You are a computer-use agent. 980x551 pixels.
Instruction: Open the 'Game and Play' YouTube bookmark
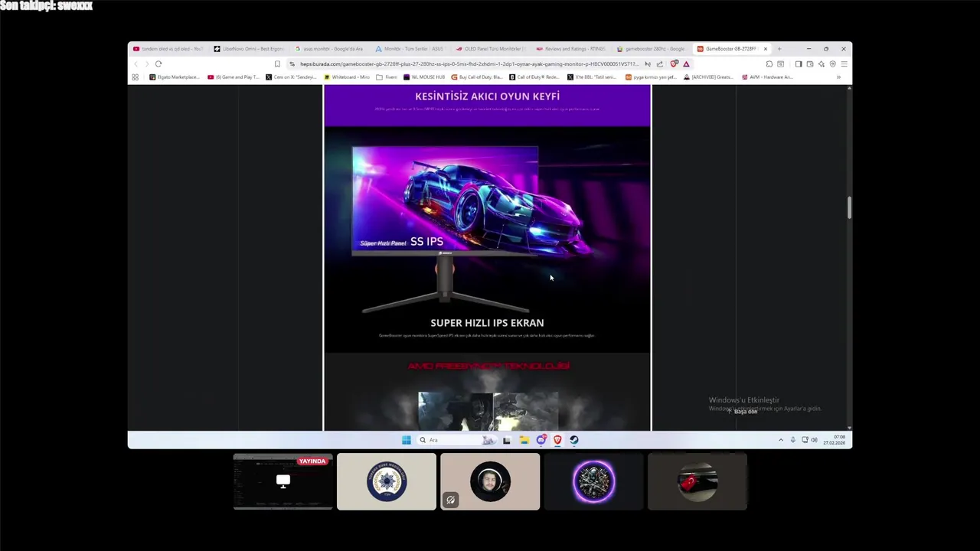pos(234,77)
